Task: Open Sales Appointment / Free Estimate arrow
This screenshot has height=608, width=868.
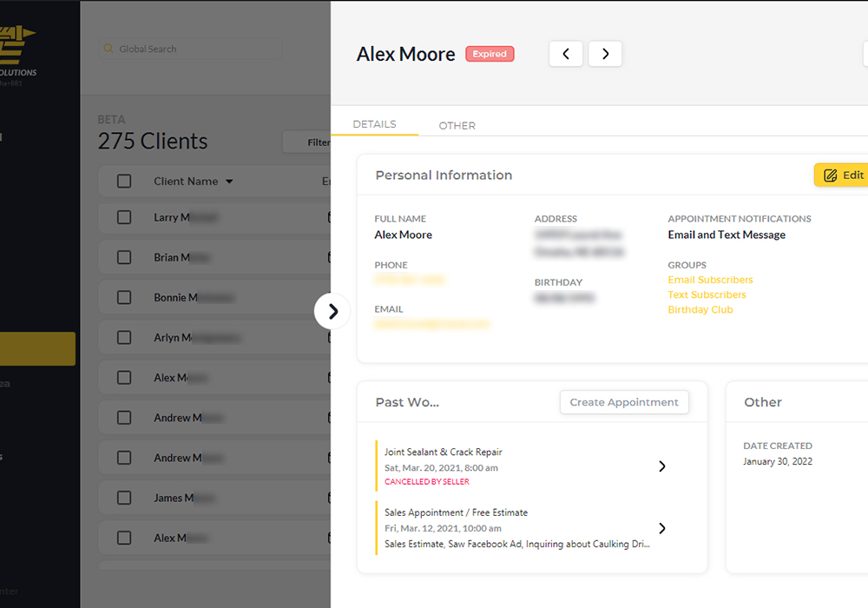Action: pyautogui.click(x=661, y=528)
